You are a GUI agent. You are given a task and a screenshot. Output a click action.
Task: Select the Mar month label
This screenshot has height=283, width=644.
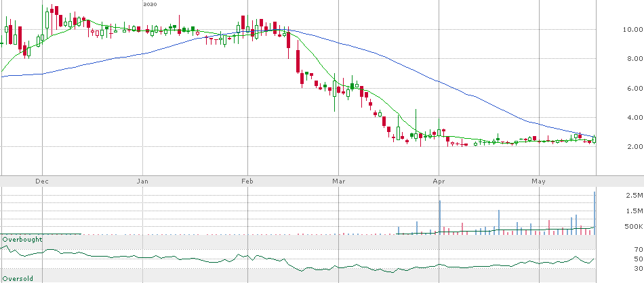[x=338, y=181]
